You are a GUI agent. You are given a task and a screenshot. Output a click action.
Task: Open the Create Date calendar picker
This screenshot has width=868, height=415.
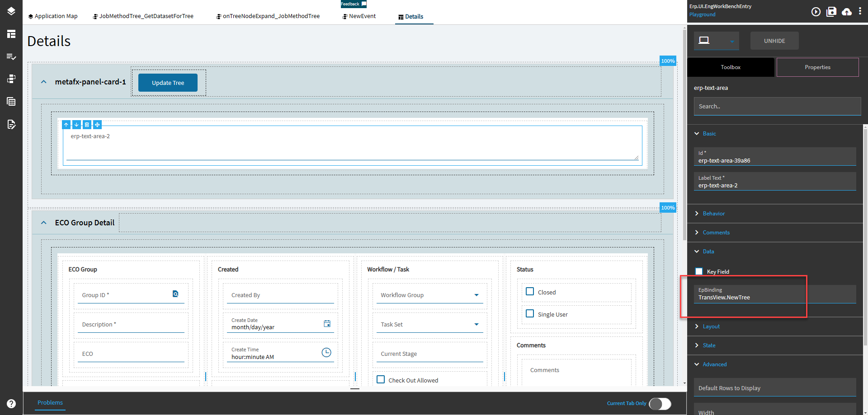(327, 323)
